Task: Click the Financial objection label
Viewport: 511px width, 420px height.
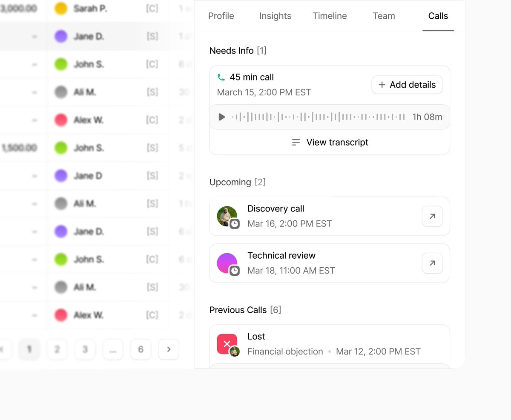Action: coord(285,351)
